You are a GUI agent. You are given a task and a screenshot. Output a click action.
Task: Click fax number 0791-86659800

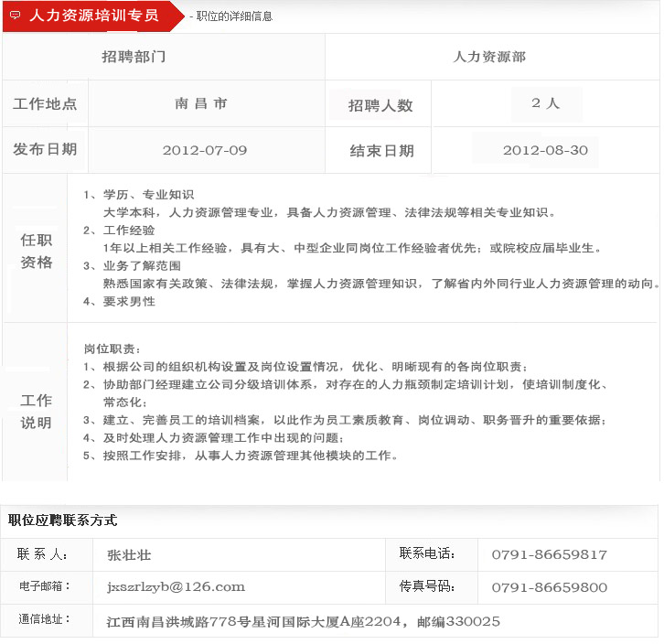549,586
